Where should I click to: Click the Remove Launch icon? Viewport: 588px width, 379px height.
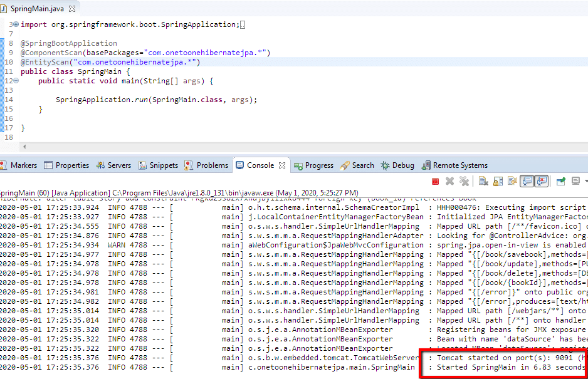449,181
